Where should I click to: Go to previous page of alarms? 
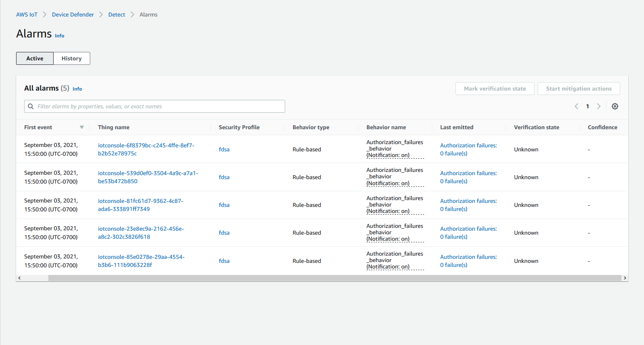(x=576, y=106)
